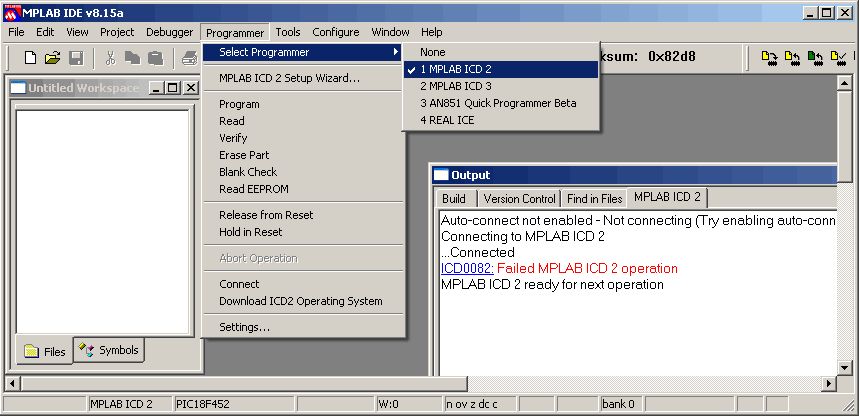Choose Read from the Programmer menu
Viewport: 859px width, 416px height.
(x=303, y=121)
